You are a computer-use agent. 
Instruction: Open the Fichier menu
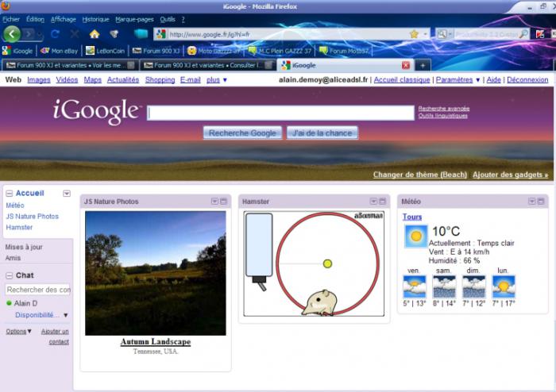coord(11,20)
